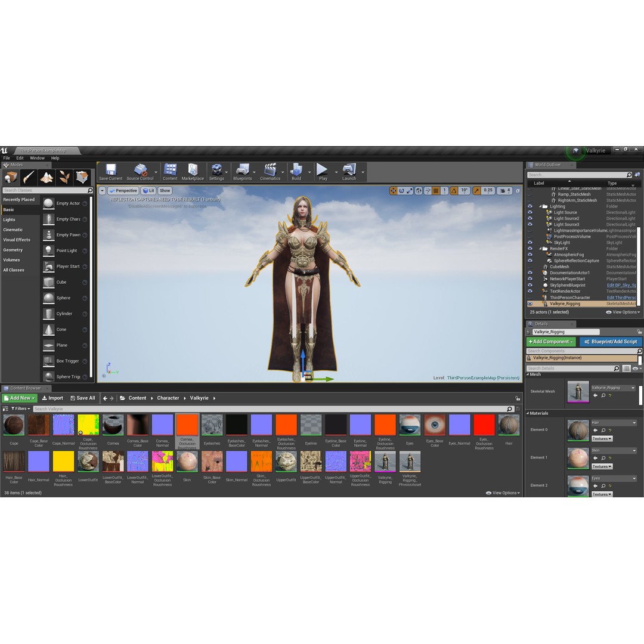Select the scale gizmo viewport icon
This screenshot has height=644, width=644.
(x=410, y=191)
